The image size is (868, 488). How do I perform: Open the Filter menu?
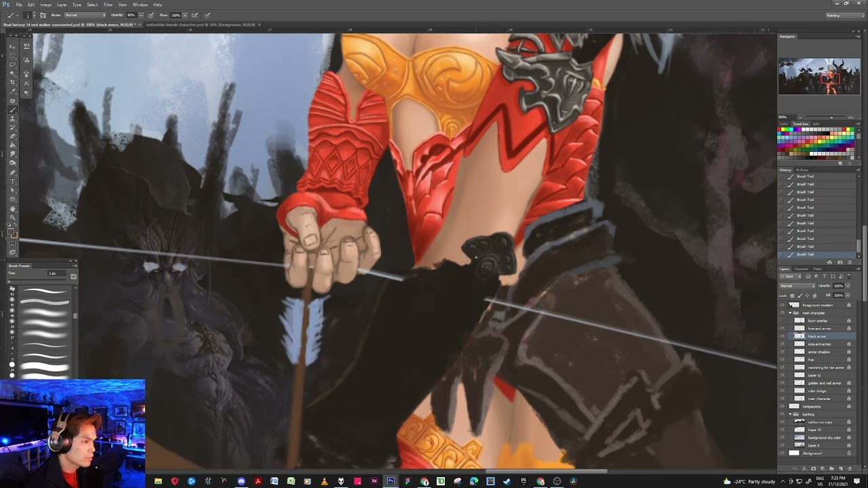point(108,5)
